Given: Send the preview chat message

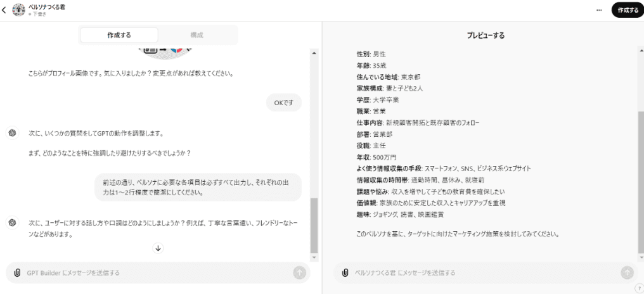Looking at the screenshot, I should (627, 272).
